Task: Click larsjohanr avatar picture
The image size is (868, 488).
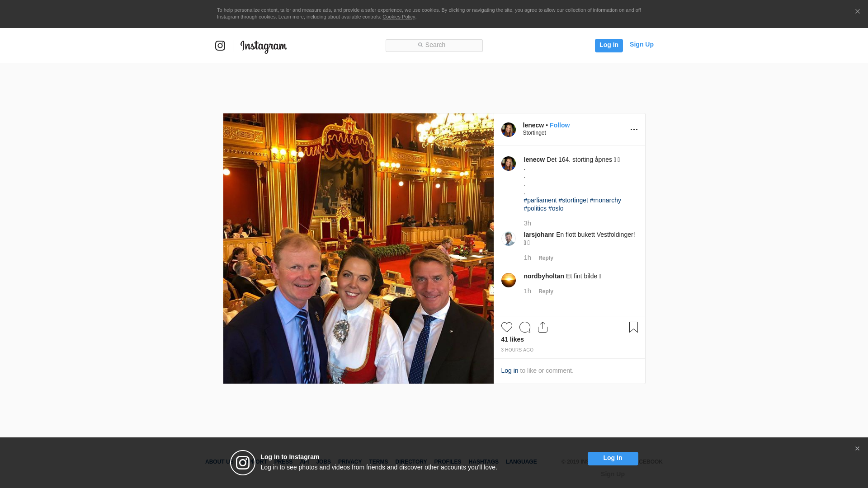Action: [509, 239]
